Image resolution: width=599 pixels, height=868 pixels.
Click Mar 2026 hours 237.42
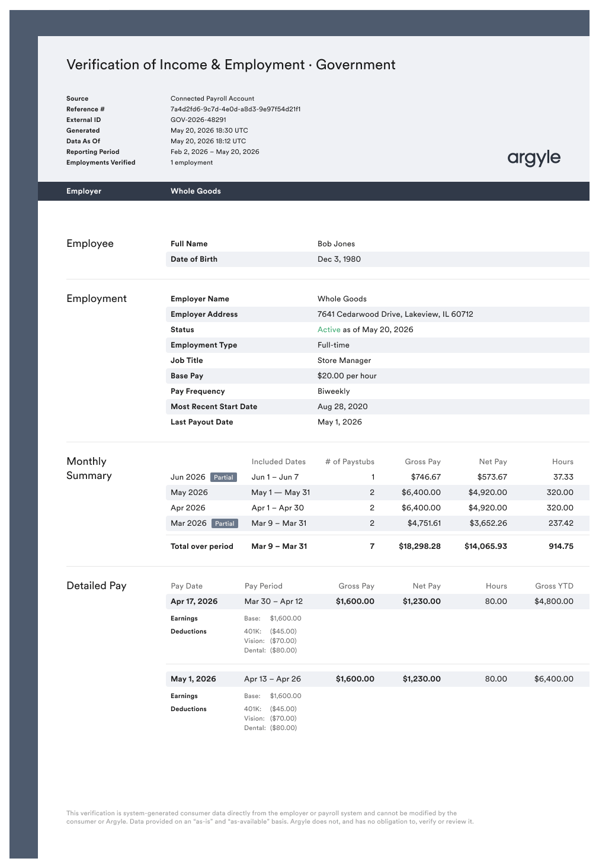561,523
